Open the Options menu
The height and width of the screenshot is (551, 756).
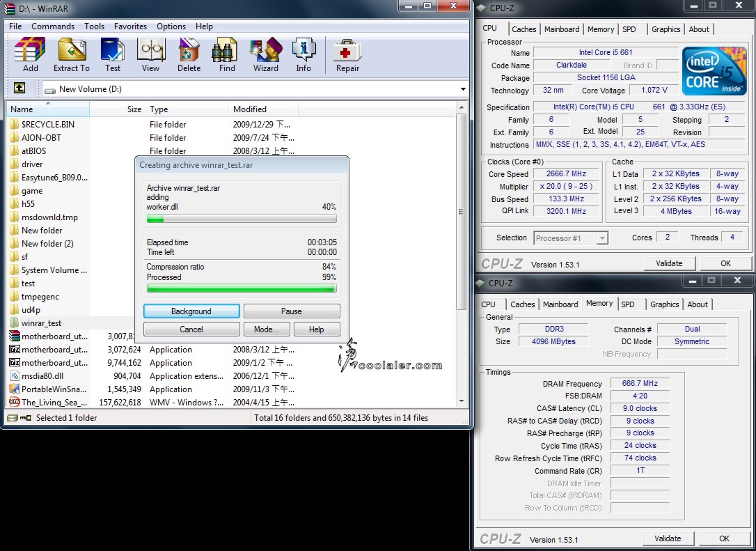pos(171,26)
